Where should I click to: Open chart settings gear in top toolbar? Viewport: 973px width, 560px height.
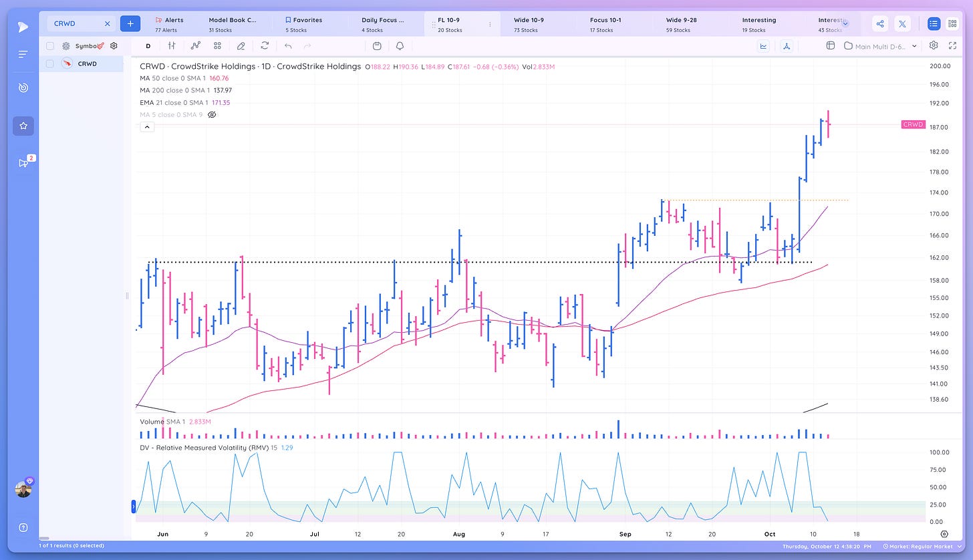pos(934,45)
